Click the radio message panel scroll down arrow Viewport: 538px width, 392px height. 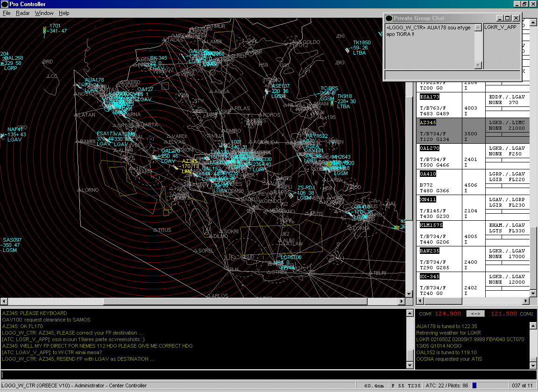(x=410, y=365)
